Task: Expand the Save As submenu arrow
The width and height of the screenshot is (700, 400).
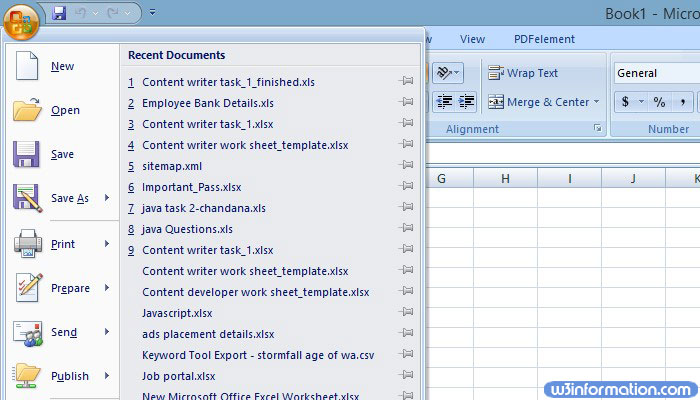Action: click(x=107, y=197)
